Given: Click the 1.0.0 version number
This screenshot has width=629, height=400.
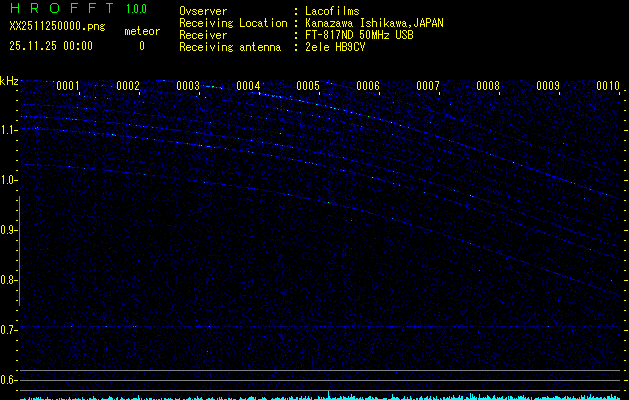Looking at the screenshot, I should click(x=138, y=9).
